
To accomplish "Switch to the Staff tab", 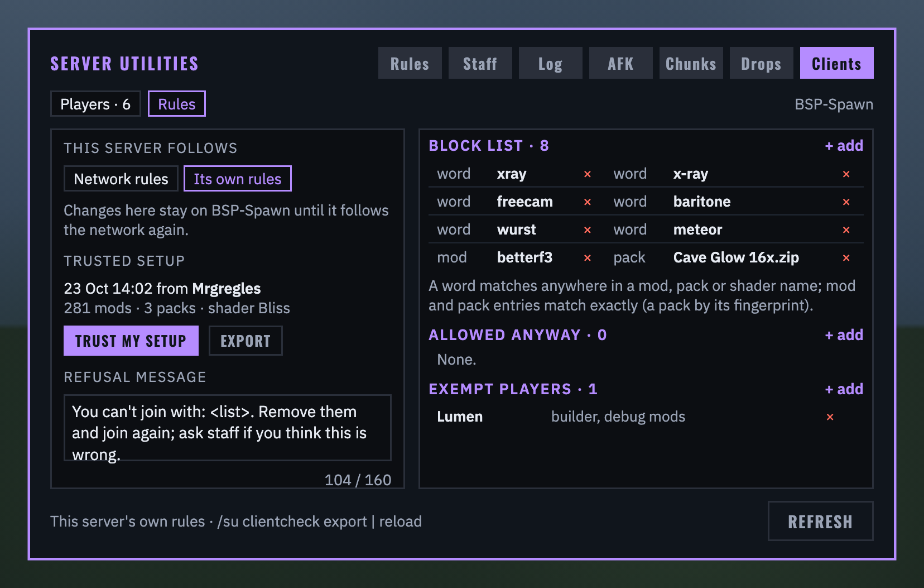I will pos(480,63).
